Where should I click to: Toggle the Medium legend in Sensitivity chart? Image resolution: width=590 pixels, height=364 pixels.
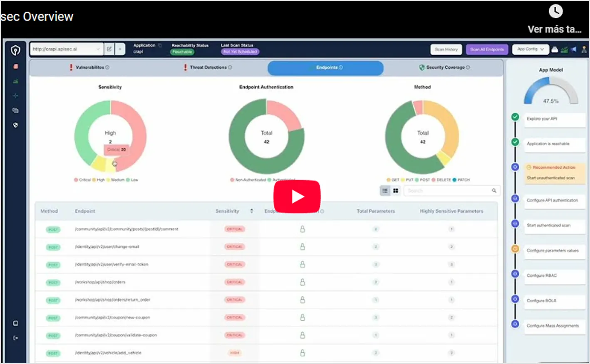pyautogui.click(x=116, y=180)
